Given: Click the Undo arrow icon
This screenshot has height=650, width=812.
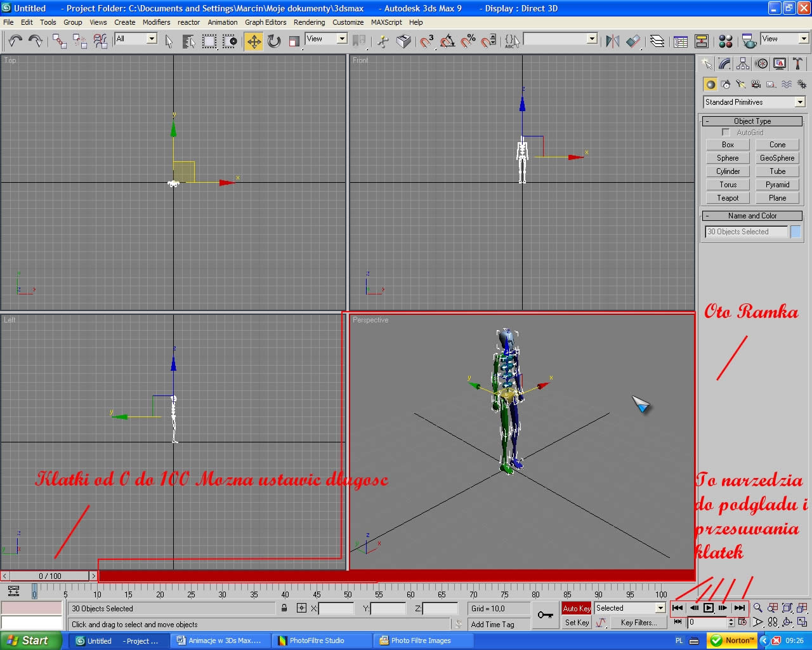Looking at the screenshot, I should 15,42.
